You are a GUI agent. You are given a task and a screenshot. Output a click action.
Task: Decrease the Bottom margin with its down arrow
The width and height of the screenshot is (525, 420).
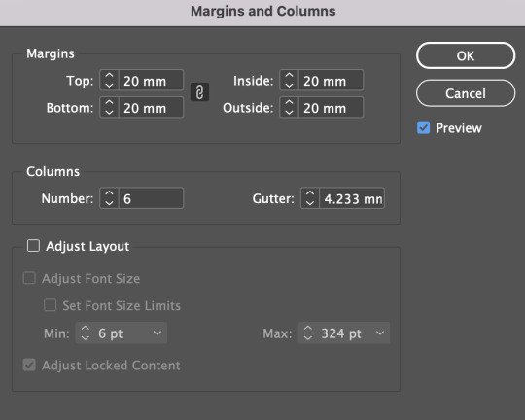[x=109, y=113]
